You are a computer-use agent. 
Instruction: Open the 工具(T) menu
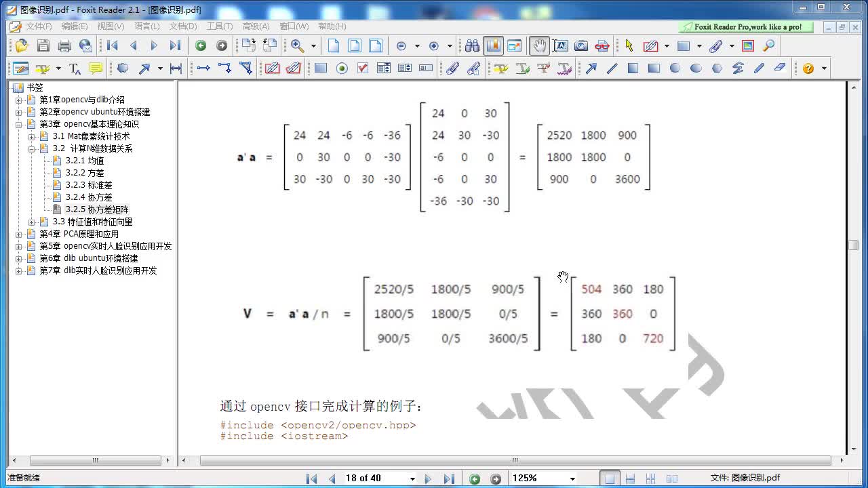pos(219,26)
